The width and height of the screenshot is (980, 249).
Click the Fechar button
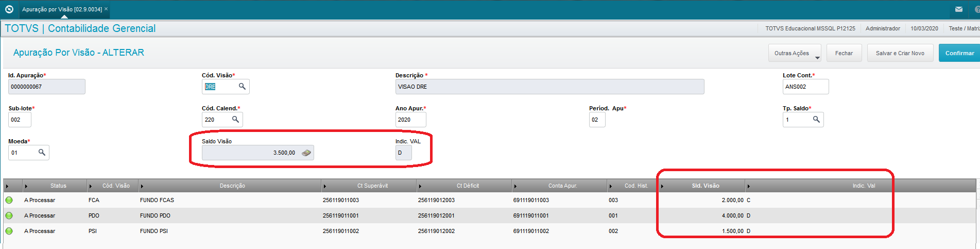coord(844,53)
